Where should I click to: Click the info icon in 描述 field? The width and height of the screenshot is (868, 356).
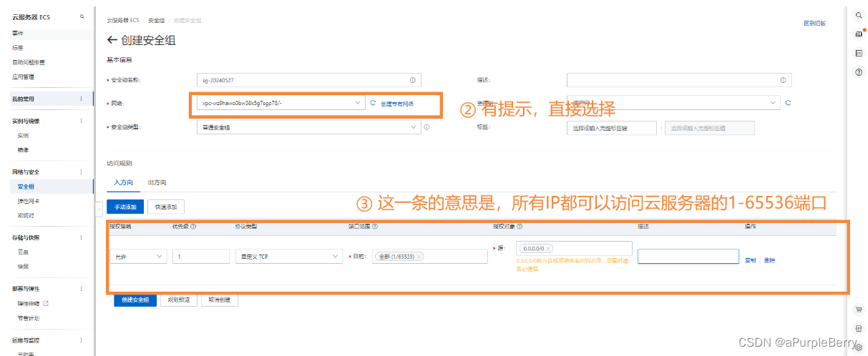(783, 80)
